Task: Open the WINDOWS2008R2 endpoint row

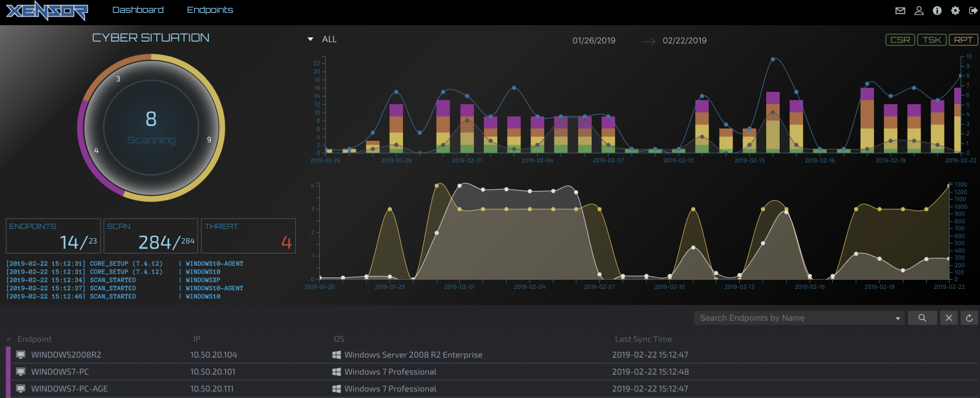Action: point(66,355)
